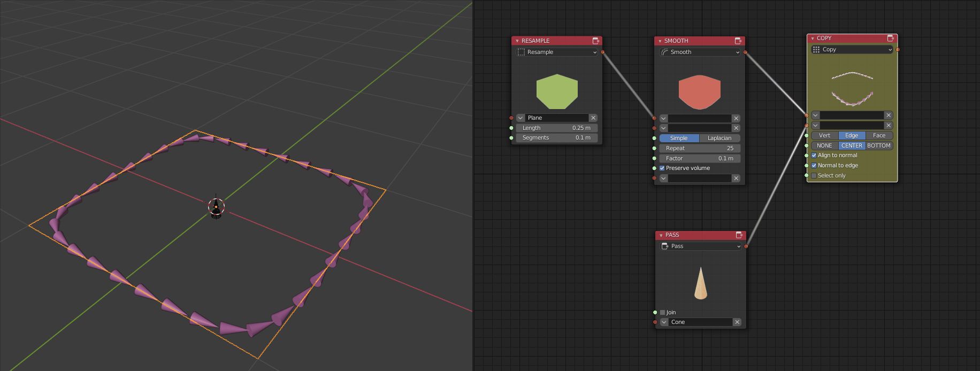Clear first Copy object field with X
This screenshot has width=980, height=371.
tap(889, 115)
